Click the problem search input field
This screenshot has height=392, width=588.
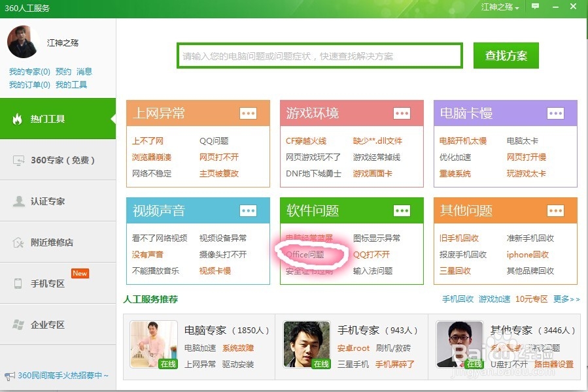[319, 56]
